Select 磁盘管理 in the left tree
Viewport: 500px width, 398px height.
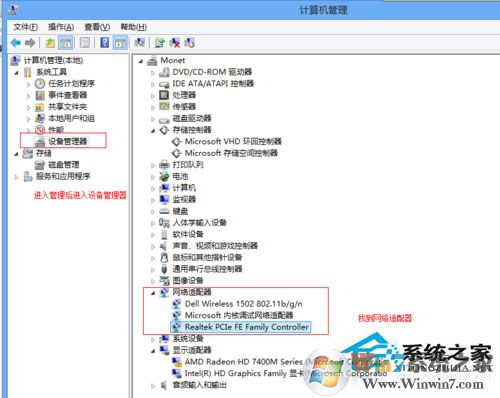[x=64, y=165]
